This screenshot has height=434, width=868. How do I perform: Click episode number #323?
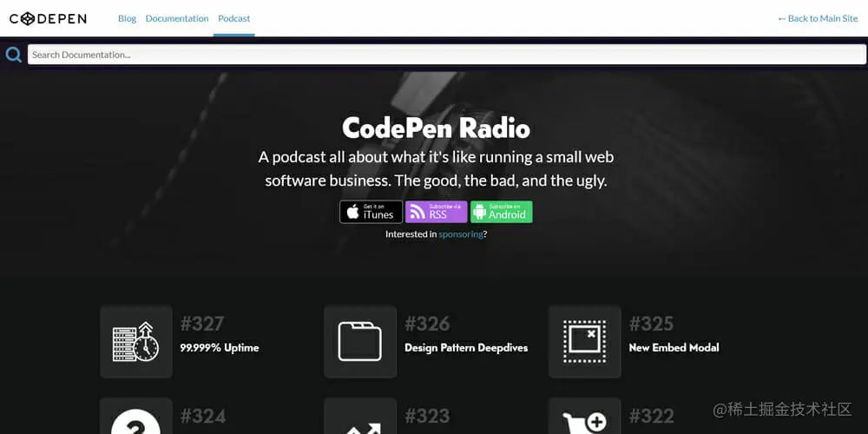pos(427,416)
